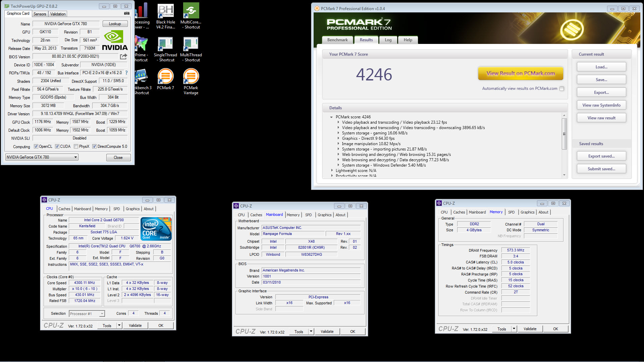Open the Help tab in PCMark 7

point(408,40)
